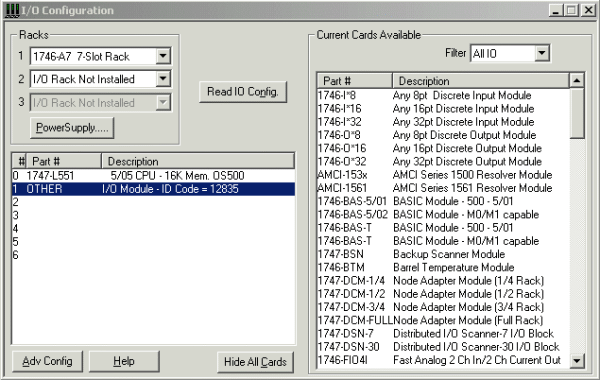The height and width of the screenshot is (380, 600).
Task: Select slot 0 row 1747-L551 CPU
Action: [x=153, y=176]
